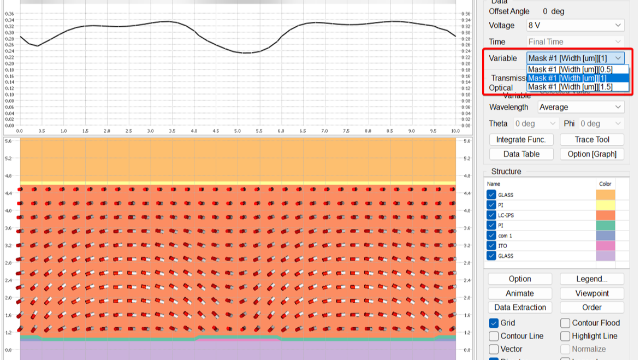Viewport: 640px width, 360px height.
Task: Open the Variable combo box Mask #1 Width [1]
Action: tap(575, 58)
